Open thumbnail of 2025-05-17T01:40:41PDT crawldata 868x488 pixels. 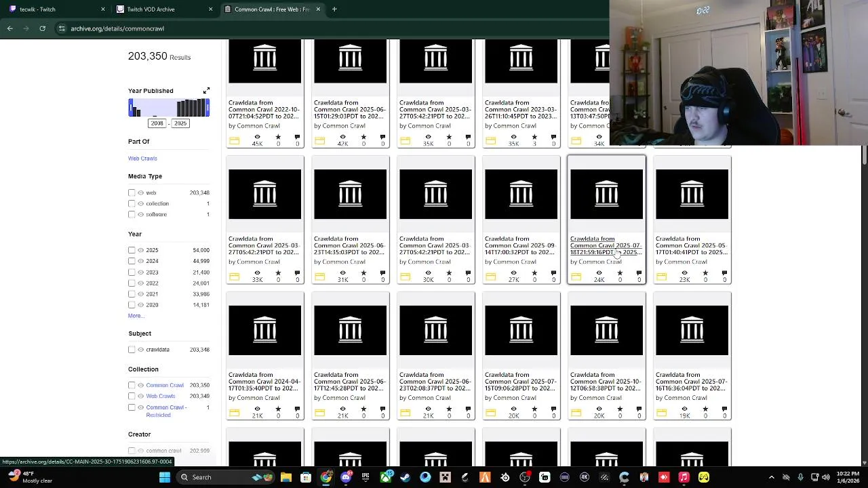tap(692, 194)
